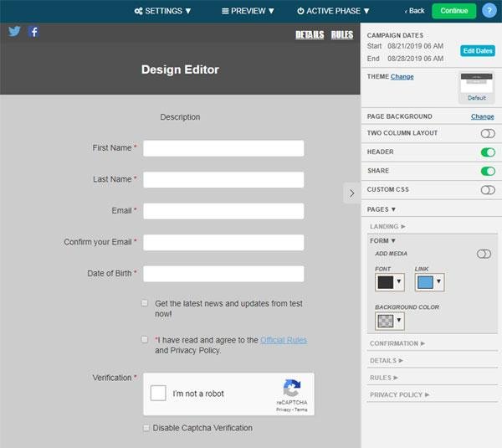This screenshot has width=502, height=448.
Task: Expand the RULES page section in sidebar
Action: pos(383,378)
